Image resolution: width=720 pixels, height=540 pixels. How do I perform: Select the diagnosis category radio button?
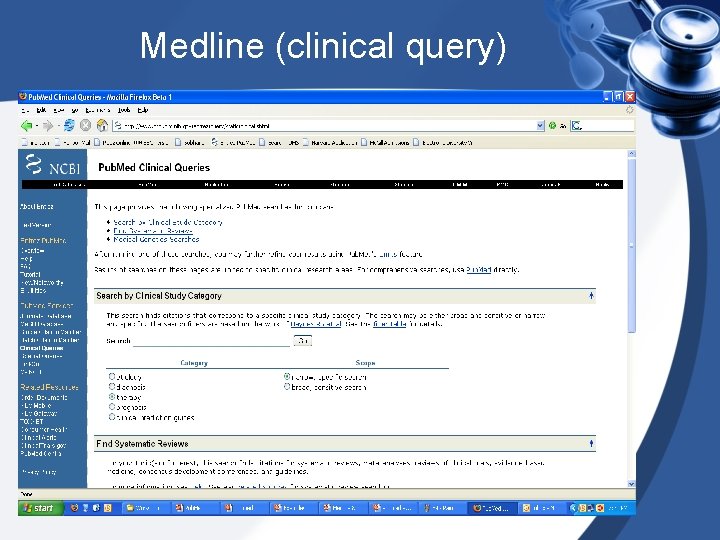coord(112,387)
